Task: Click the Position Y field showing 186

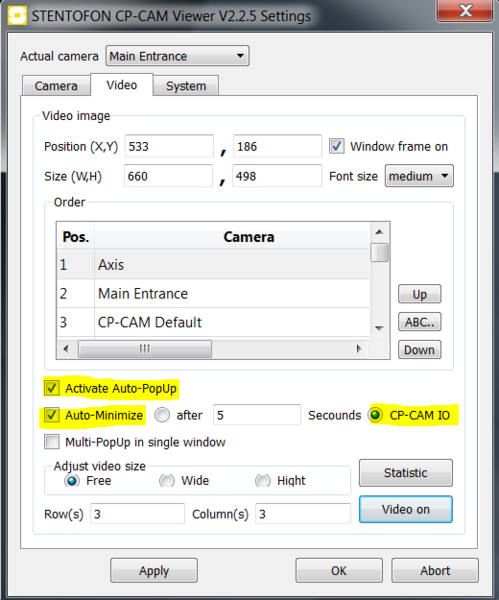Action: (x=277, y=146)
